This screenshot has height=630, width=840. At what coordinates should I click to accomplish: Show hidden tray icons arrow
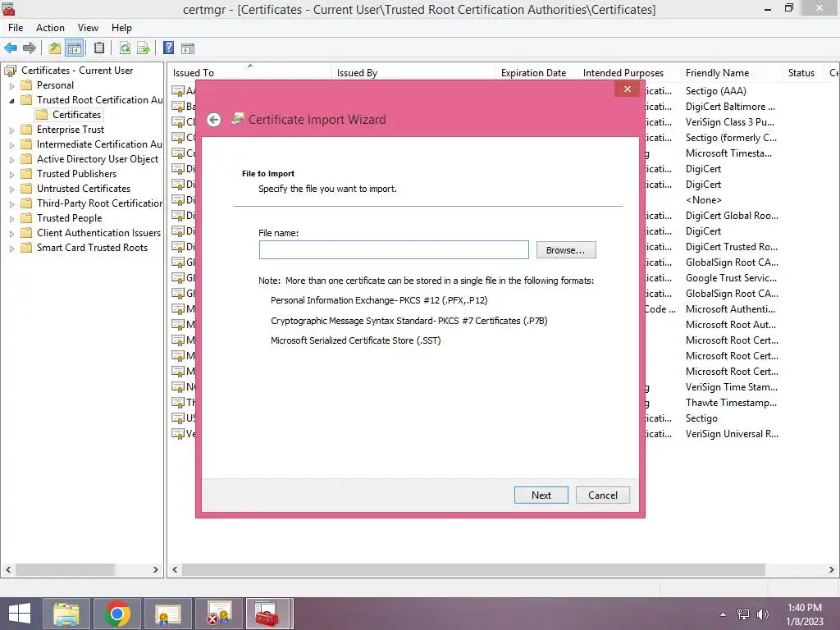click(724, 614)
